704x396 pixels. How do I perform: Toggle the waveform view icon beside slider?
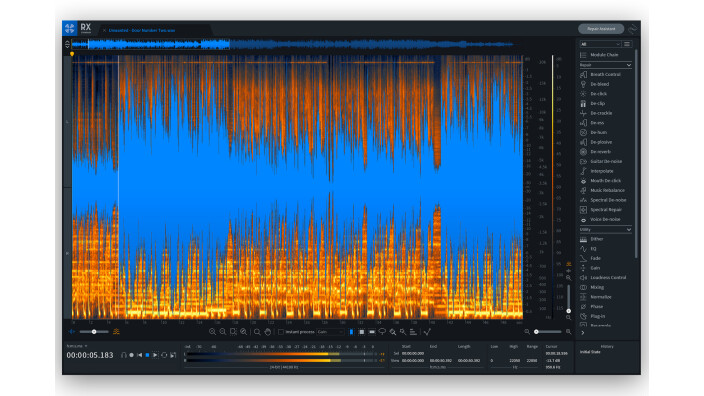pyautogui.click(x=72, y=332)
